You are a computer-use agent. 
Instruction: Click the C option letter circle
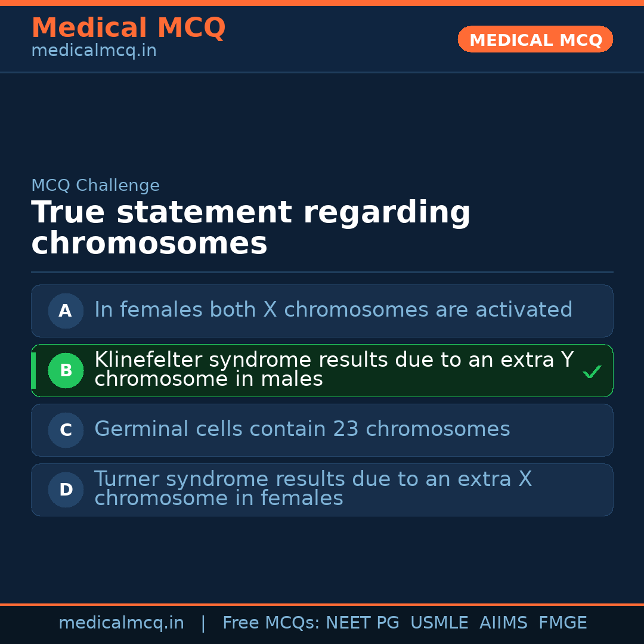[x=66, y=430]
